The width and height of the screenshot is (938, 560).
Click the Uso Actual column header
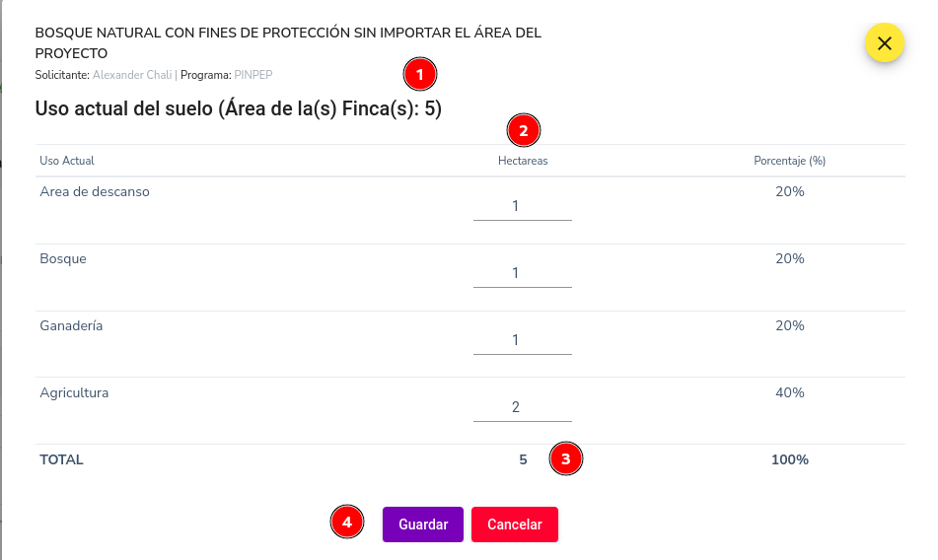(67, 161)
